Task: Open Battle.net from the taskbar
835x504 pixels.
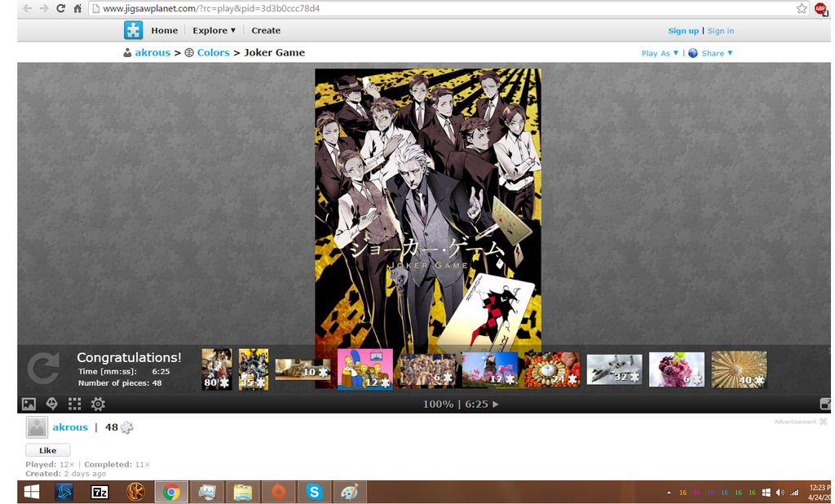Action: (64, 492)
